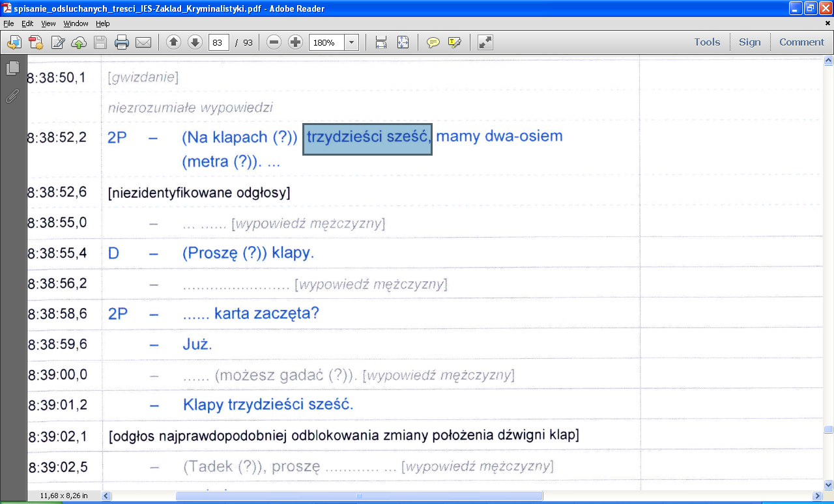The width and height of the screenshot is (834, 504).
Task: Click the Open file toolbar icon
Action: point(14,43)
